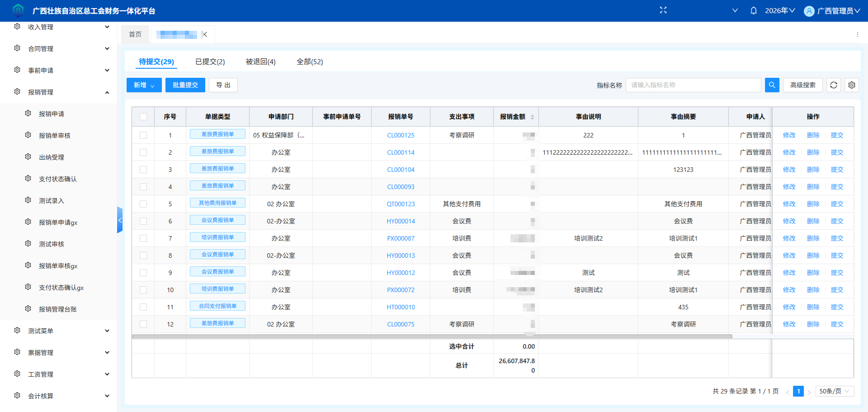Check the row 9 HY000012 checkbox
This screenshot has height=412, width=868.
coord(143,273)
